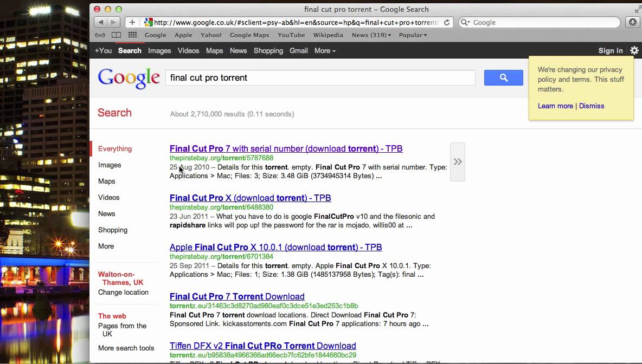Add bookmark with the plus button

click(132, 22)
